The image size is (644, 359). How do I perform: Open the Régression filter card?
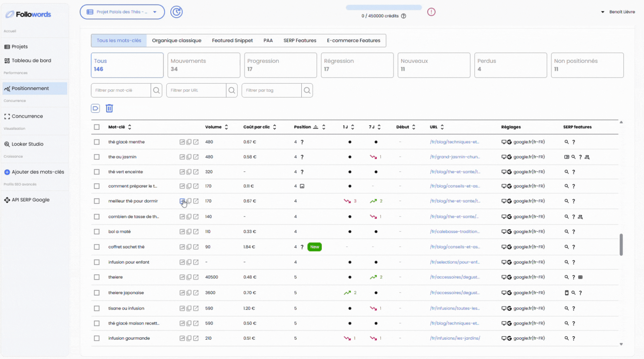[x=357, y=65]
